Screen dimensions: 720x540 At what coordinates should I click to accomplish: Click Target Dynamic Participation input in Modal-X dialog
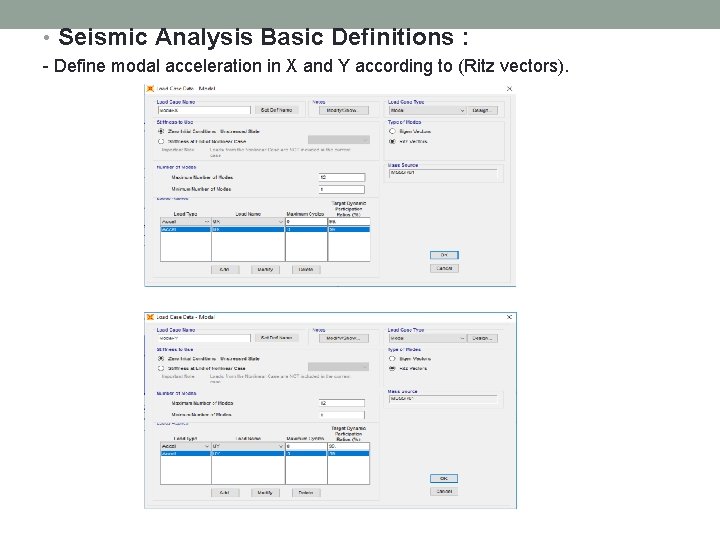tap(349, 221)
